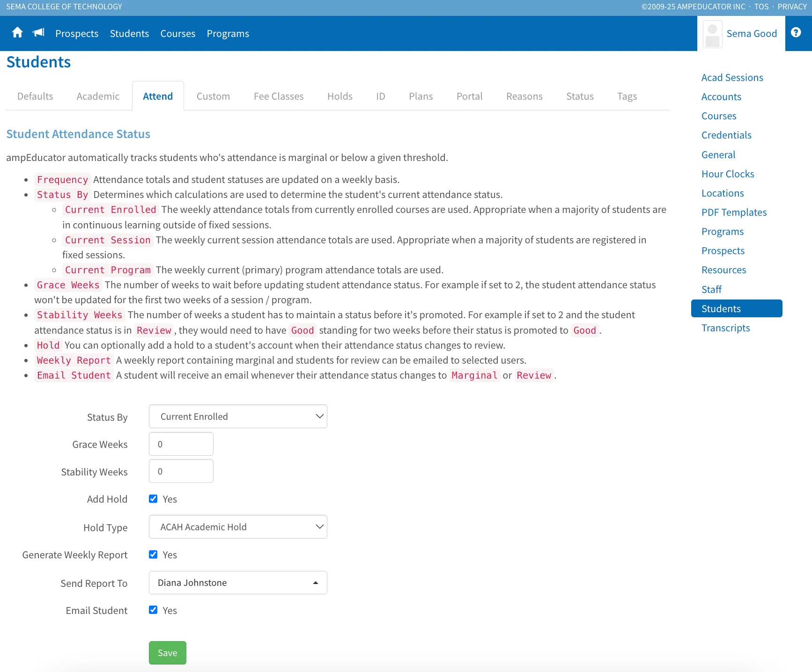Open Locations in the sidebar
812x672 pixels.
[723, 193]
